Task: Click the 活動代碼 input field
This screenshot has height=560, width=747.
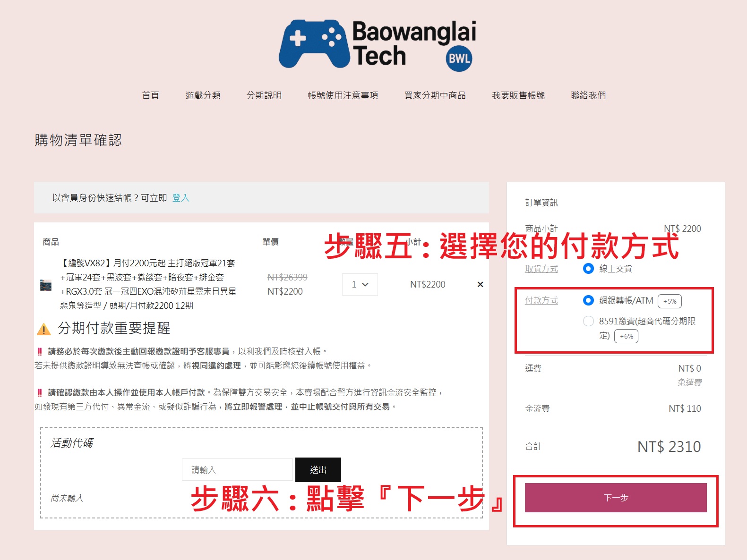Action: [x=237, y=470]
